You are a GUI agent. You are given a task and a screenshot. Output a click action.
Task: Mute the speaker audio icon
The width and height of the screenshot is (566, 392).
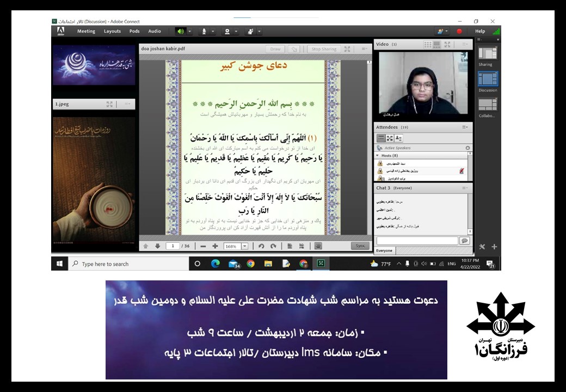coord(180,32)
